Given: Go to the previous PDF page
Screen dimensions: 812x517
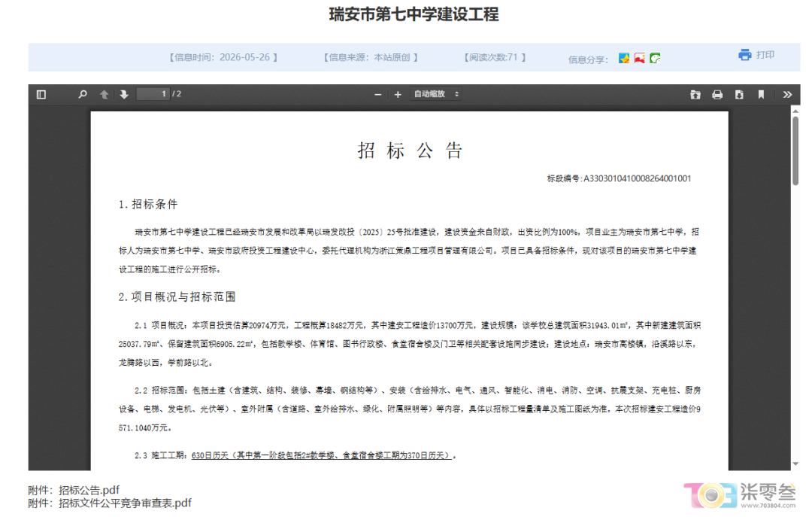Looking at the screenshot, I should coord(104,94).
